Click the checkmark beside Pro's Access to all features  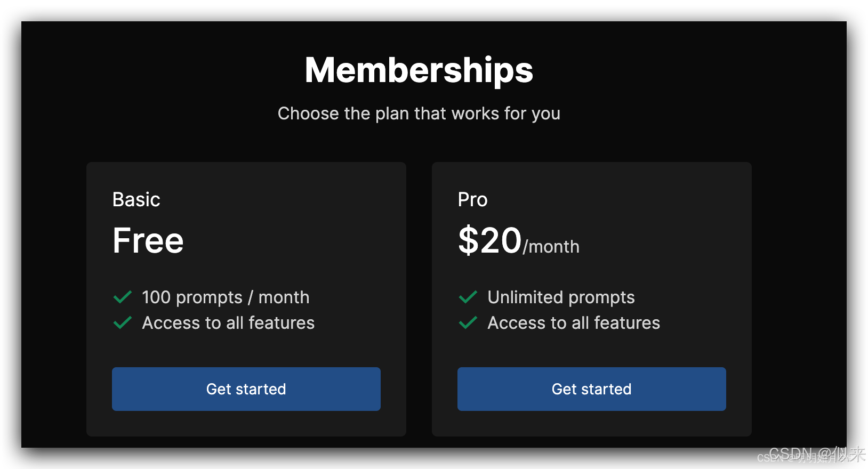tap(468, 322)
